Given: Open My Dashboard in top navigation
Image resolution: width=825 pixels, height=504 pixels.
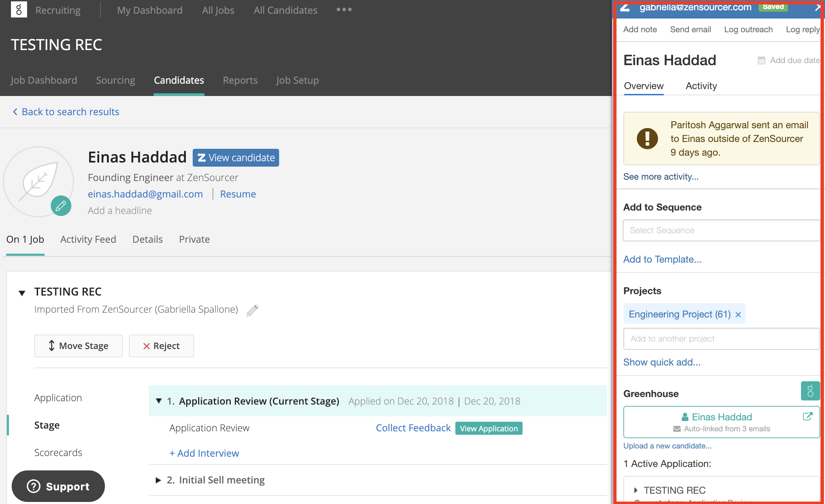Looking at the screenshot, I should click(x=150, y=10).
